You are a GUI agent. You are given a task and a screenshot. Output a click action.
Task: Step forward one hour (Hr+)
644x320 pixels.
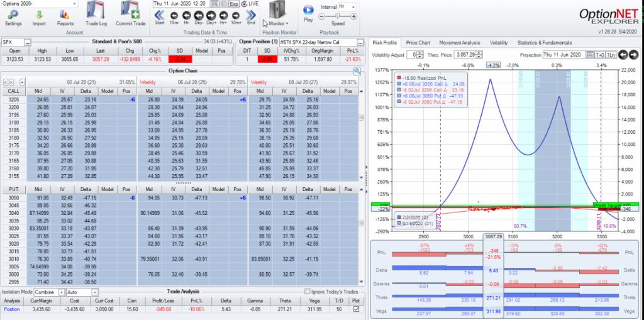pyautogui.click(x=224, y=16)
